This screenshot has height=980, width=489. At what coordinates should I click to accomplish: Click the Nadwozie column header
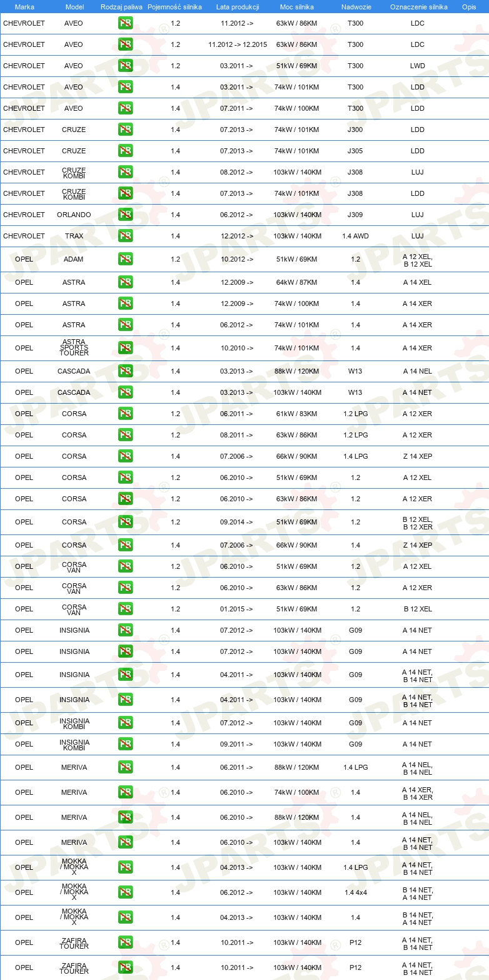point(356,7)
